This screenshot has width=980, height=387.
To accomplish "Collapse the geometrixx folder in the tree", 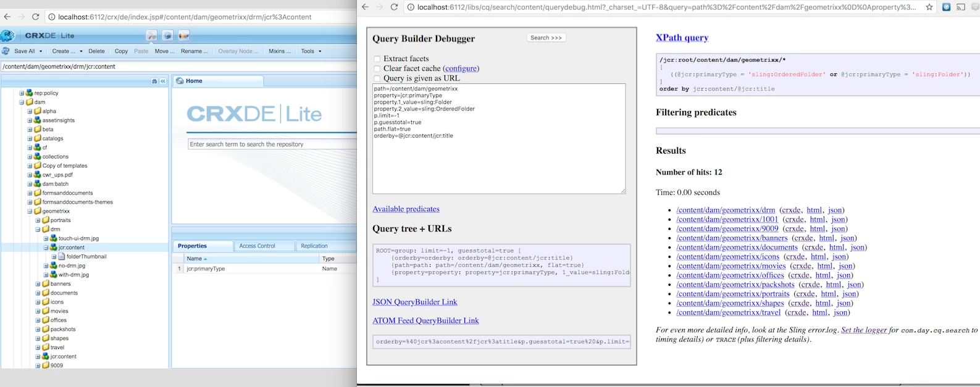I will click(x=30, y=211).
